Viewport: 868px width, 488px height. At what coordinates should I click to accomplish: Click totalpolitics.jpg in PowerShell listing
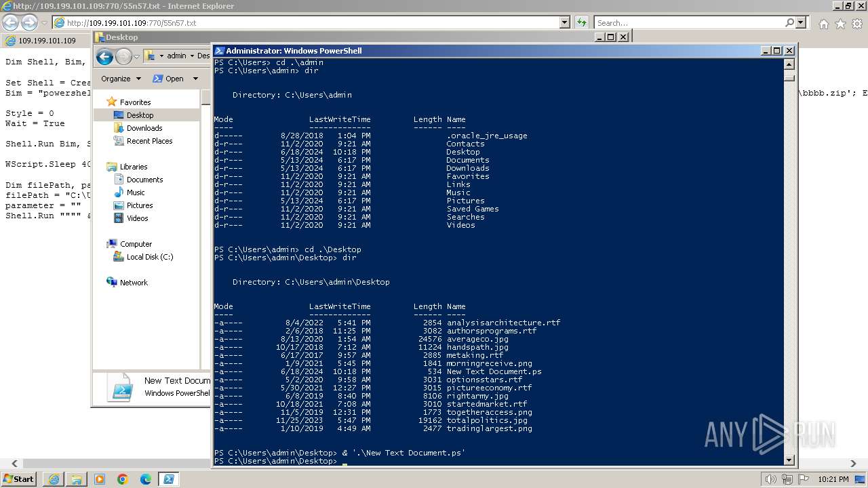[487, 420]
